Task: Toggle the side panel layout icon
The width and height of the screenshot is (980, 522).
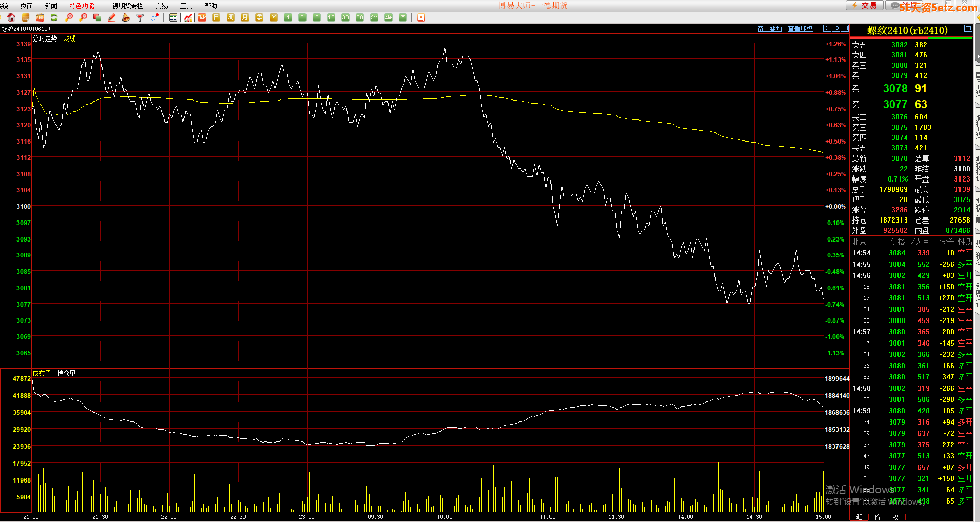Action: tap(844, 28)
